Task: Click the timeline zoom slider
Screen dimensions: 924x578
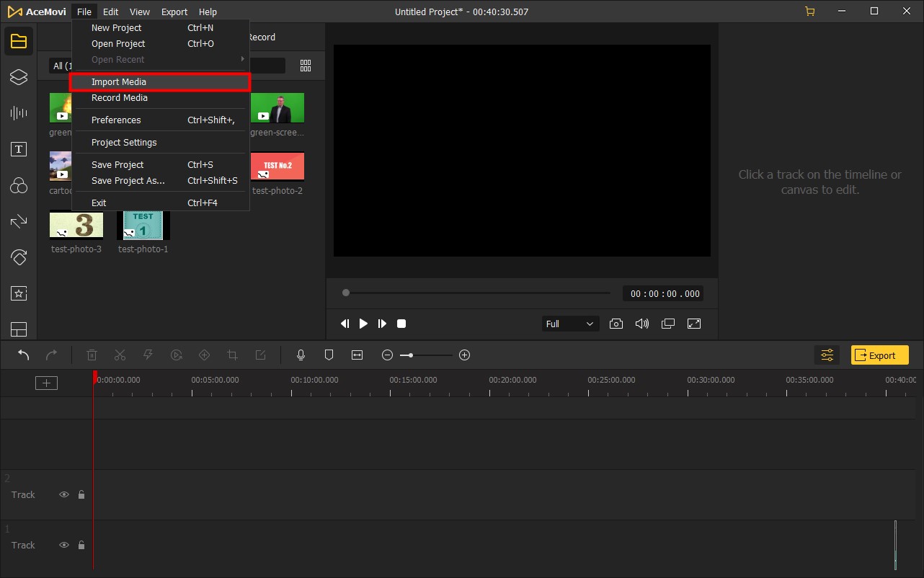Action: 426,355
